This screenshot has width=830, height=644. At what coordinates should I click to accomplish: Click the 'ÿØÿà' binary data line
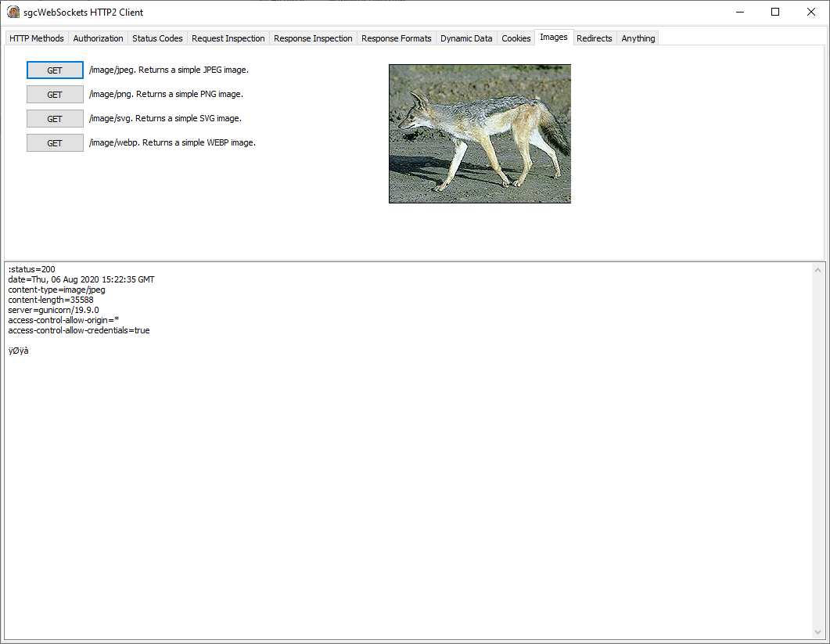19,351
